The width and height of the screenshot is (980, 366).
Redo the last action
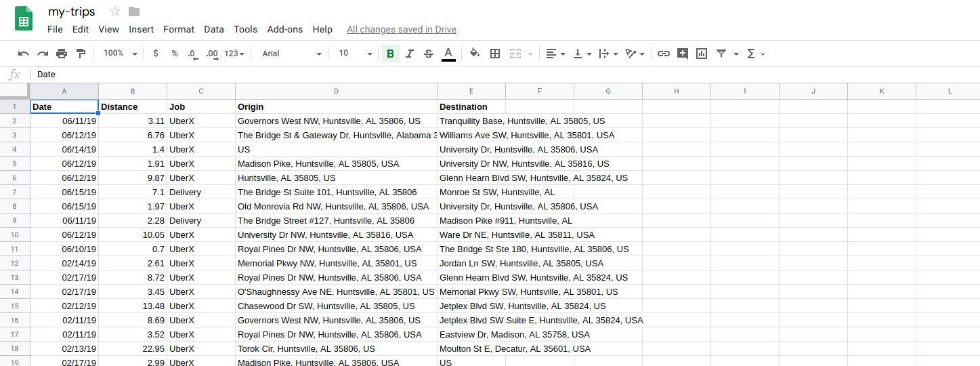(x=43, y=54)
